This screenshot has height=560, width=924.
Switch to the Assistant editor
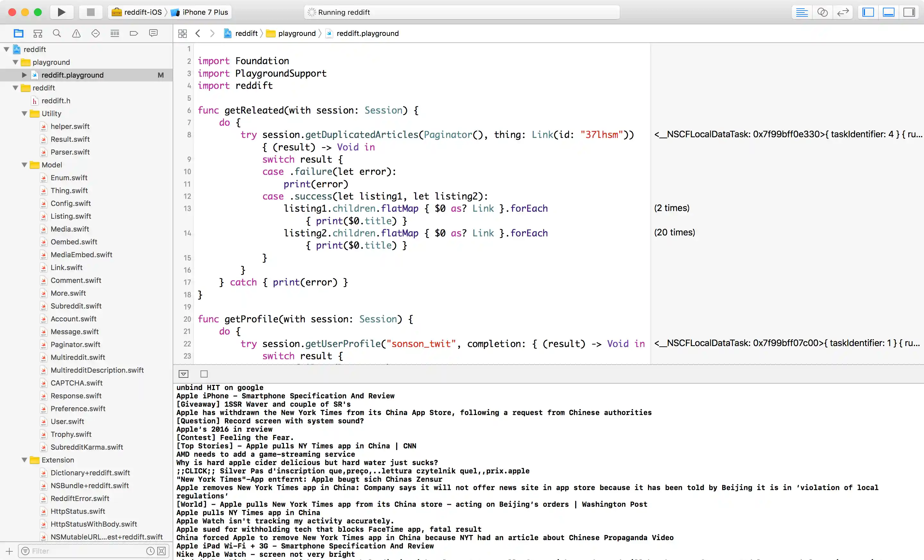[x=822, y=12]
